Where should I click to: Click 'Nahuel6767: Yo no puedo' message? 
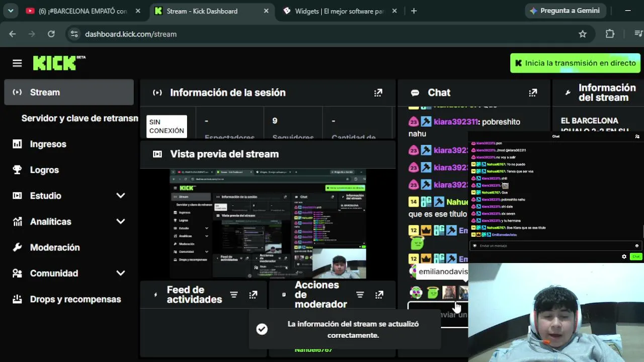pyautogui.click(x=498, y=164)
